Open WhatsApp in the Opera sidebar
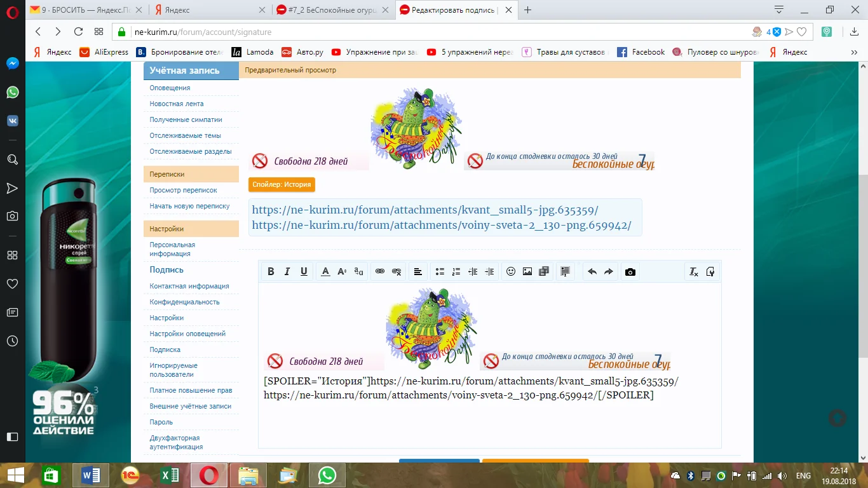This screenshot has width=868, height=488. point(12,92)
